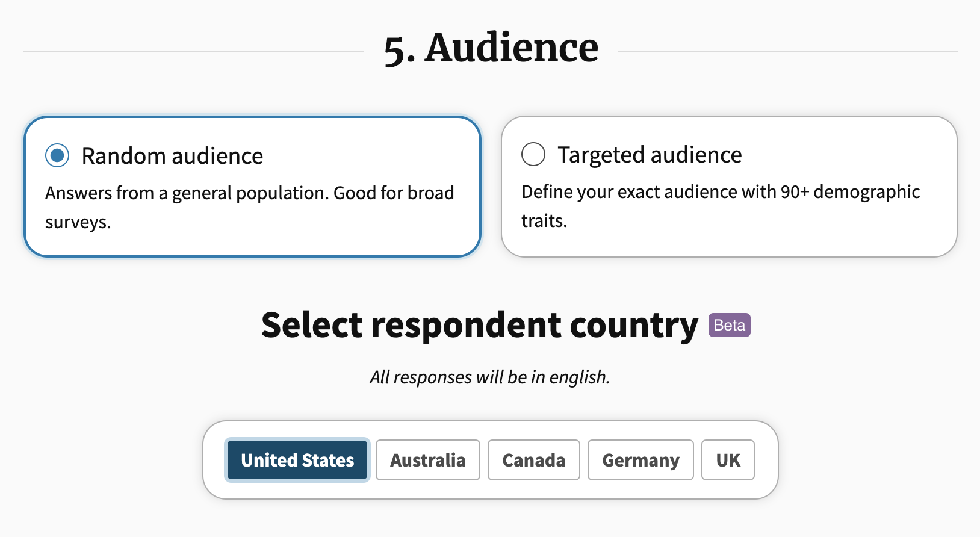
Task: Choose Australia as respondent country
Action: click(x=428, y=460)
